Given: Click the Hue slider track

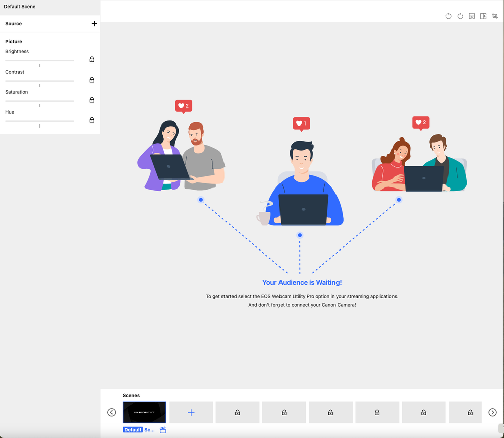Looking at the screenshot, I should click(x=39, y=121).
